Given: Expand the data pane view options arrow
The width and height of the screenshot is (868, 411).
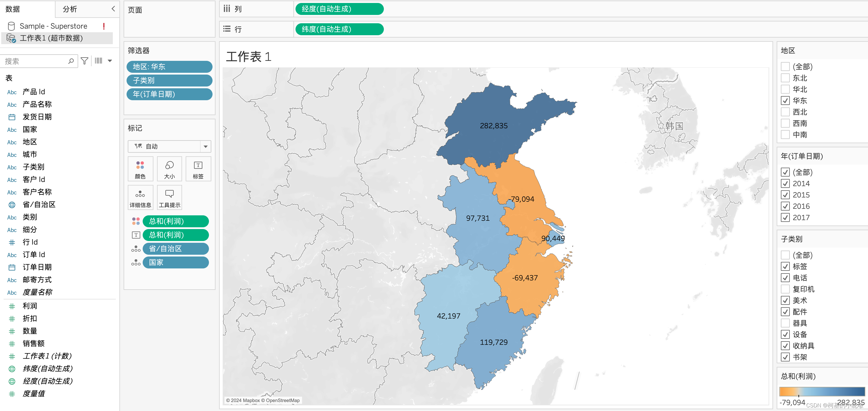Looking at the screenshot, I should point(110,61).
